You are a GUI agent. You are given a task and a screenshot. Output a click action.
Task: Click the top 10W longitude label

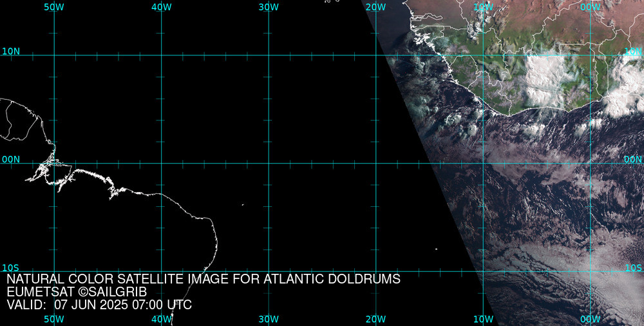click(484, 7)
